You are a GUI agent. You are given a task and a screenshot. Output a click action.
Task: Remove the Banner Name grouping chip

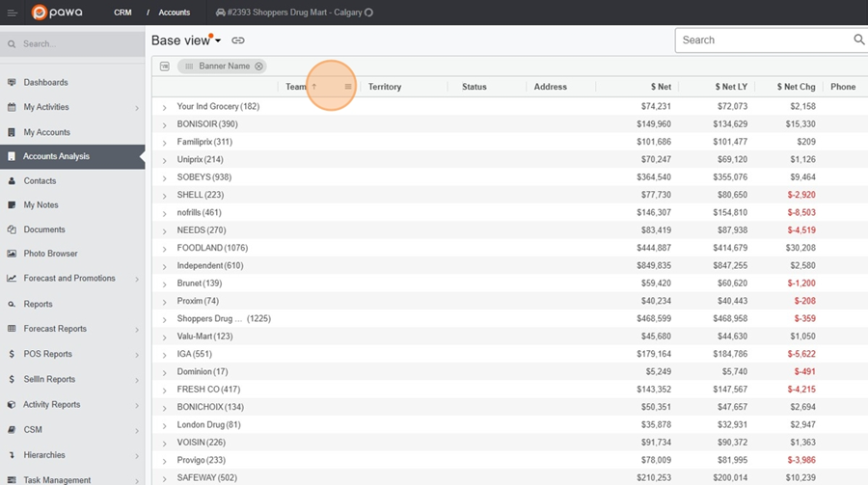click(x=258, y=66)
